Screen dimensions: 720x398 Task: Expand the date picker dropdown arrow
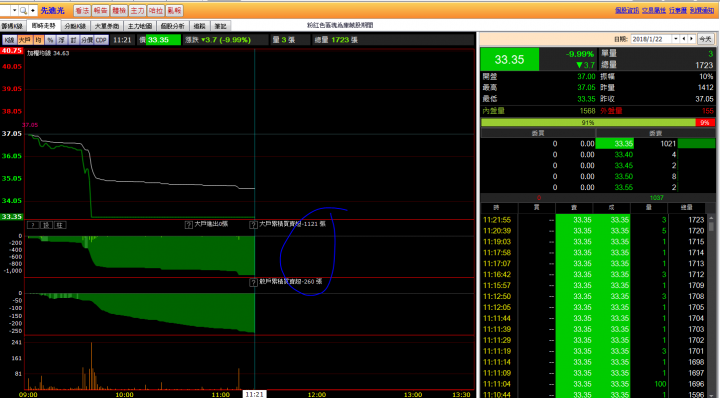click(676, 39)
